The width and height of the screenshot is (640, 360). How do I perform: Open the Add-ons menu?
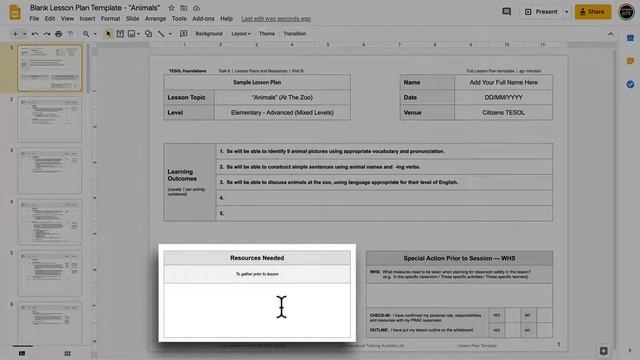(x=203, y=19)
